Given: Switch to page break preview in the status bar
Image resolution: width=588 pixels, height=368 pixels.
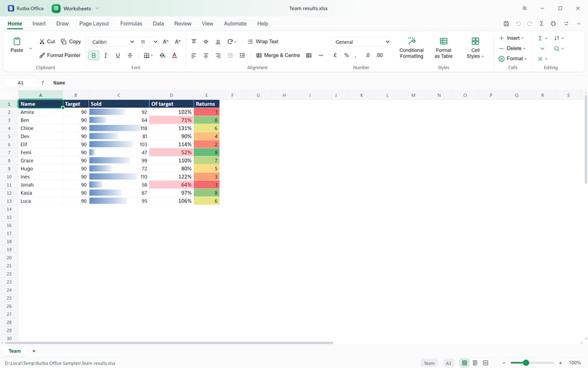Looking at the screenshot, I should [x=485, y=363].
